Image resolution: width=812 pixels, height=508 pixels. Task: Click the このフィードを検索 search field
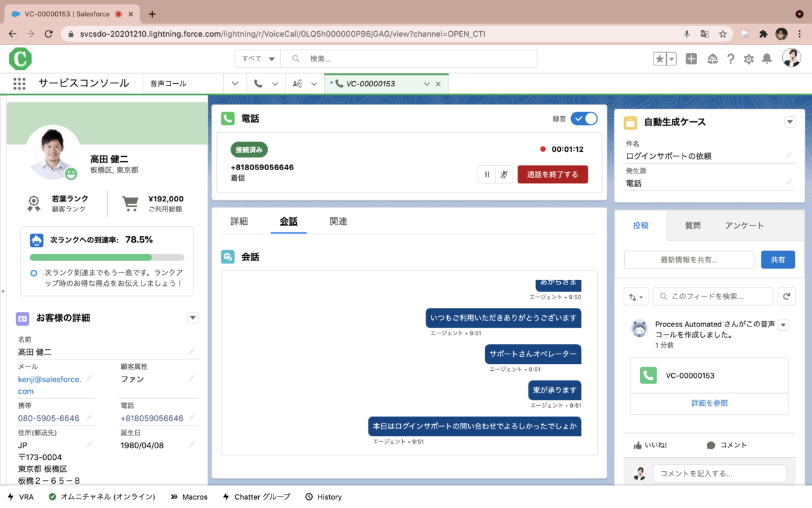[x=713, y=297]
